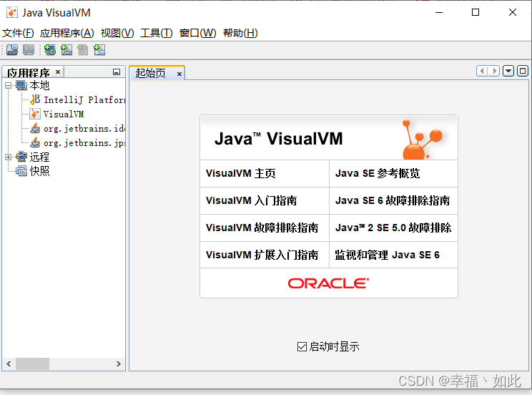This screenshot has width=532, height=395.
Task: Select the VisualVM tree entry
Action: tap(64, 114)
